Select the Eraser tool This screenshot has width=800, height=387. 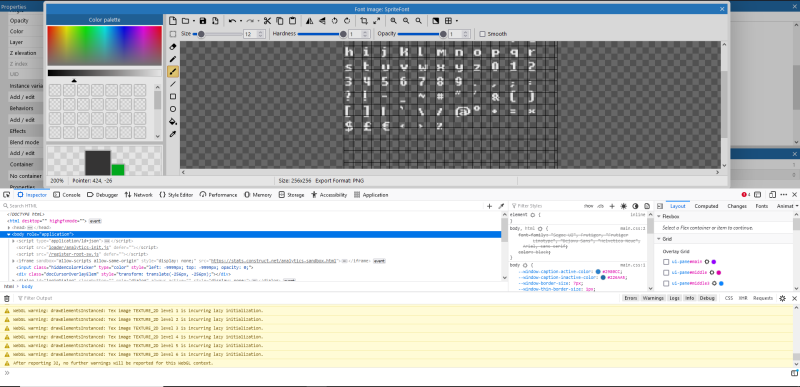click(173, 46)
